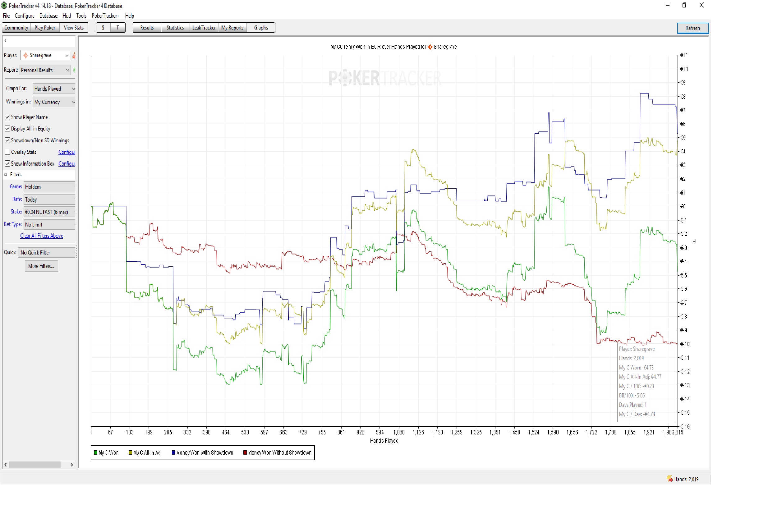The image size is (782, 532).
Task: Click the Hands status icon in status bar
Action: point(669,479)
